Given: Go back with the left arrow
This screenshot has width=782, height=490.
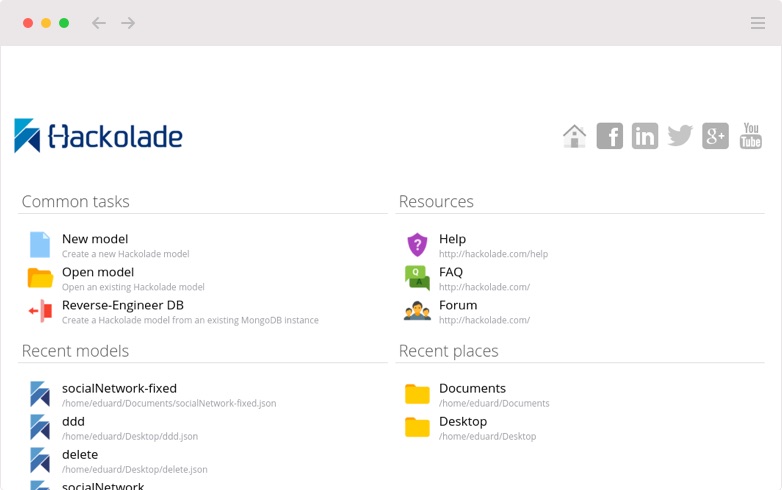Looking at the screenshot, I should tap(98, 23).
